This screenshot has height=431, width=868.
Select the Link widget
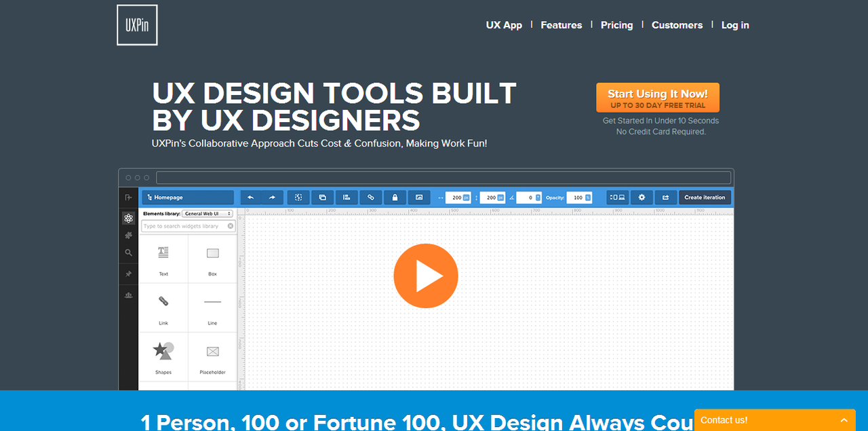163,309
